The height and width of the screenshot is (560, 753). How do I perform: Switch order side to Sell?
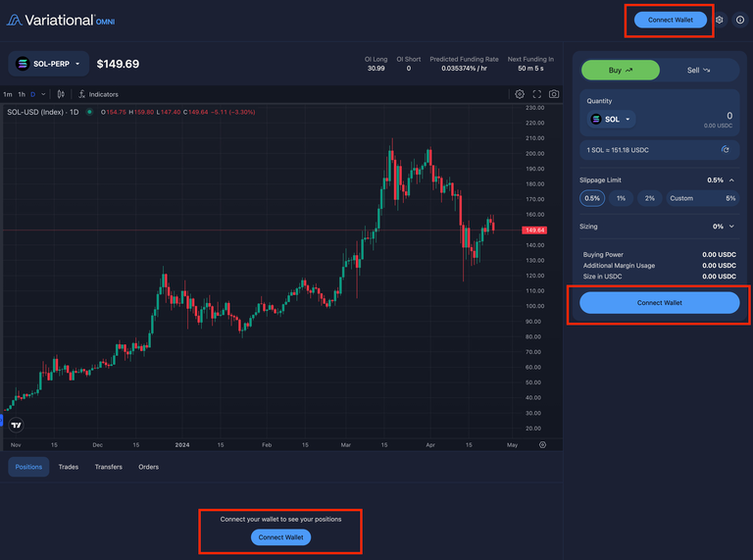[x=699, y=71]
